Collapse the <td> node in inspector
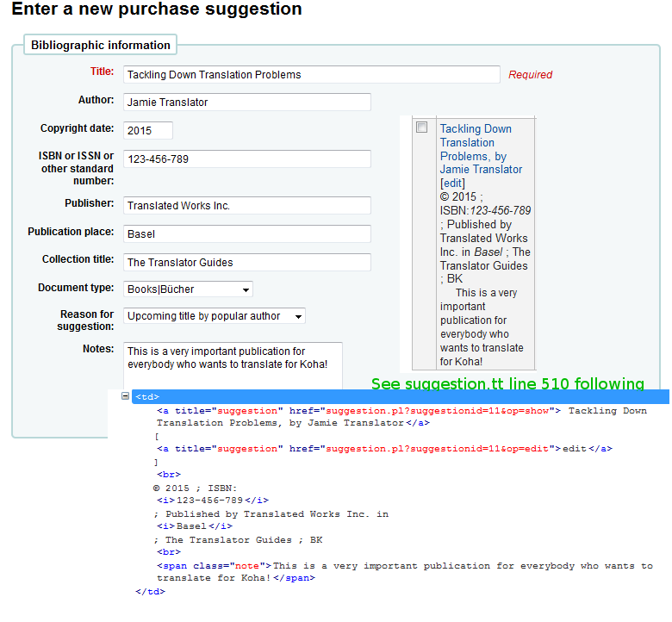This screenshot has width=672, height=622. pyautogui.click(x=126, y=396)
